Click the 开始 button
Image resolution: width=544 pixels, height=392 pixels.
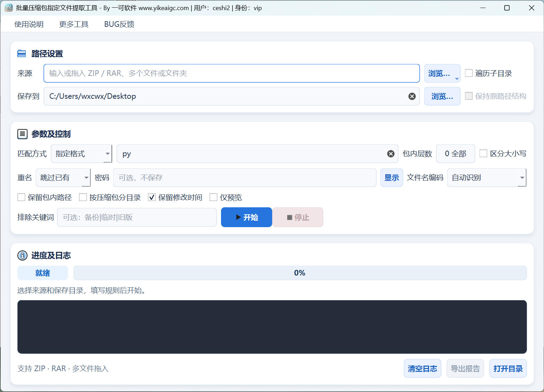click(x=246, y=217)
